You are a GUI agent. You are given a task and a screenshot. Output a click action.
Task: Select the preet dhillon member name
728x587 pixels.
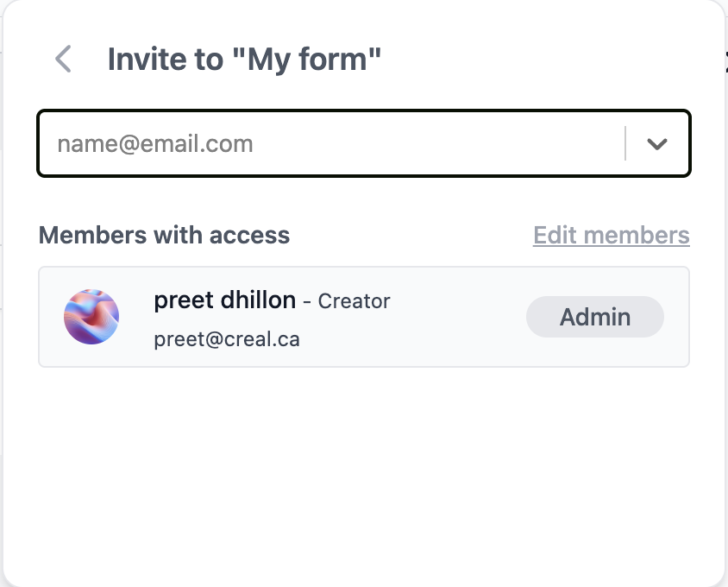click(224, 300)
